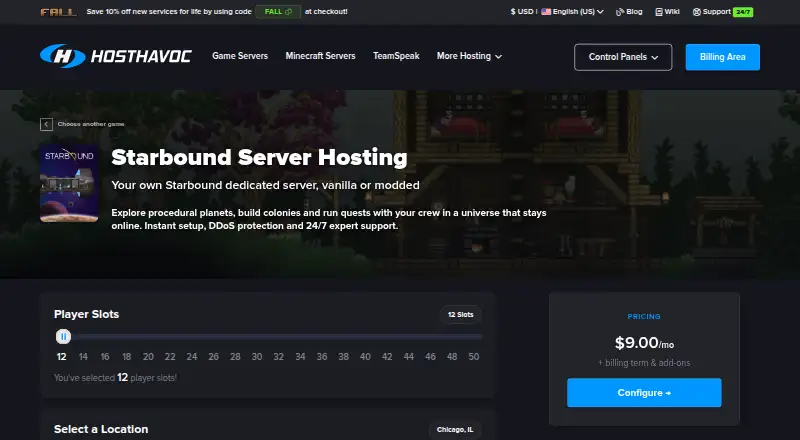Open the English (US) language dropdown
This screenshot has width=800, height=440.
point(572,11)
